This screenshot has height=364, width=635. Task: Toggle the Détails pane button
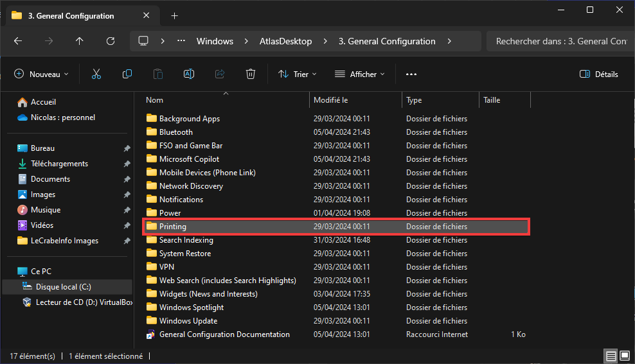[x=598, y=74]
